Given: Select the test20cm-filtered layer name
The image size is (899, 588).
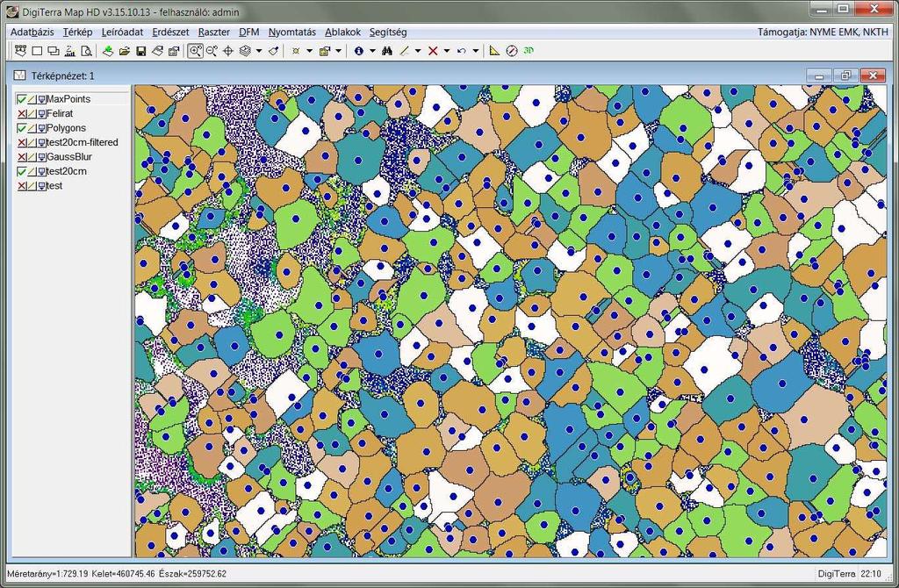Looking at the screenshot, I should point(82,143).
